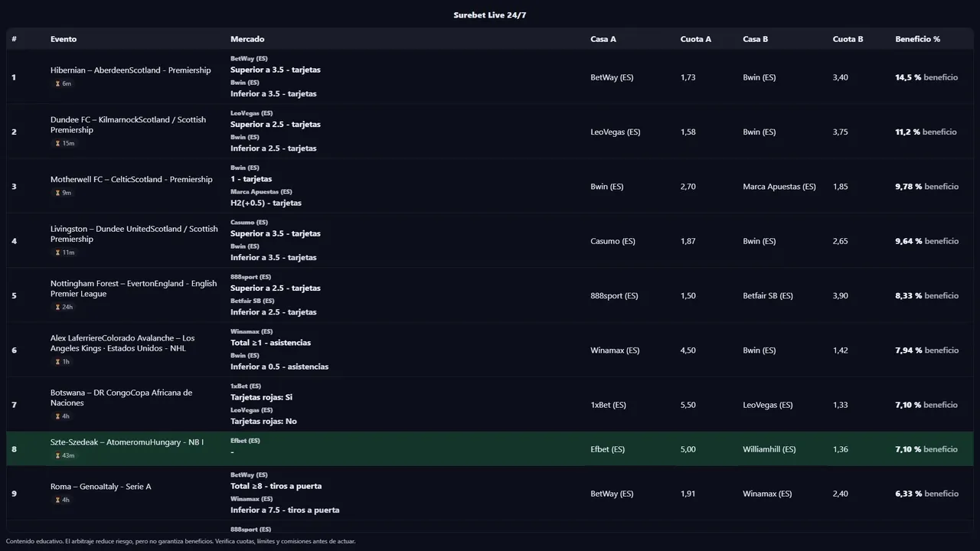Click the 15m hourglass badge for Dundee FC
980x551 pixels.
(x=64, y=143)
